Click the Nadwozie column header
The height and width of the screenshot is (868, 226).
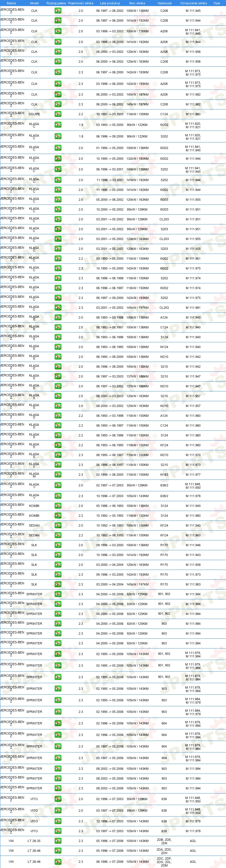click(165, 3)
